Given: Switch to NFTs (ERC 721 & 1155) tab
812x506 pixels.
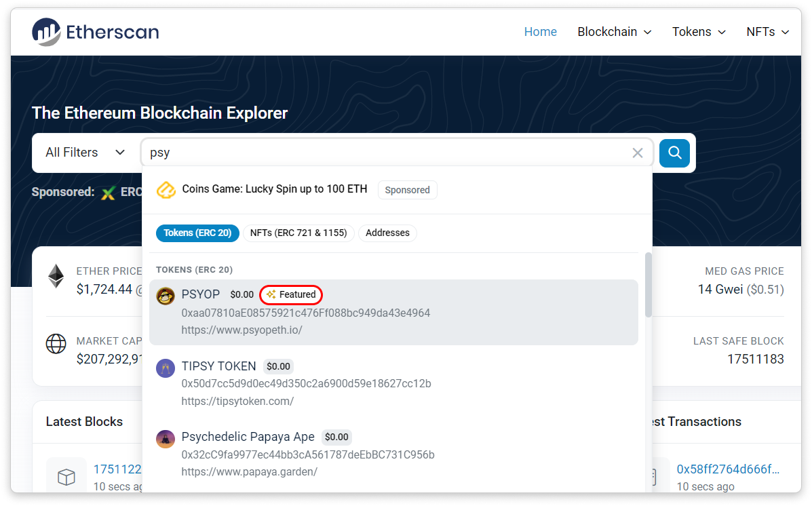Looking at the screenshot, I should click(298, 233).
